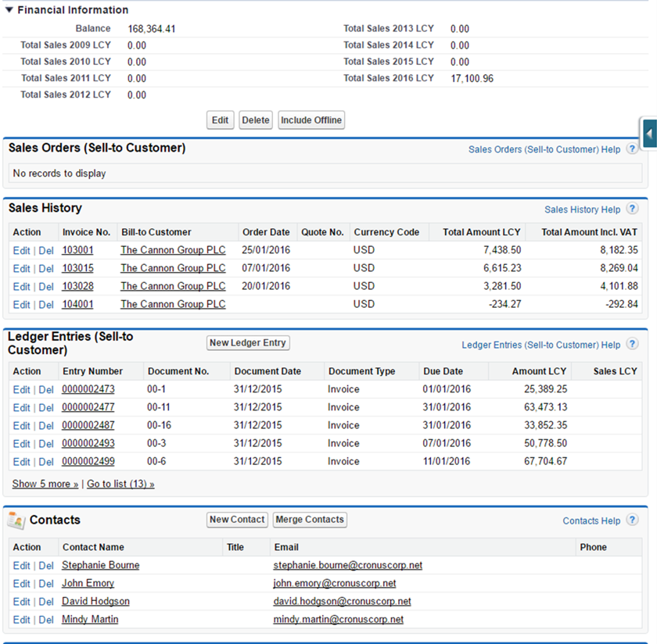Open the Sales Orders Help question mark icon

(632, 149)
